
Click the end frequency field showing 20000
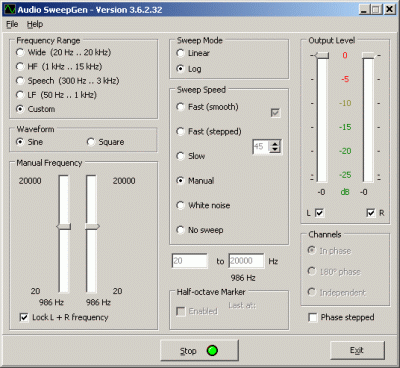tap(246, 261)
